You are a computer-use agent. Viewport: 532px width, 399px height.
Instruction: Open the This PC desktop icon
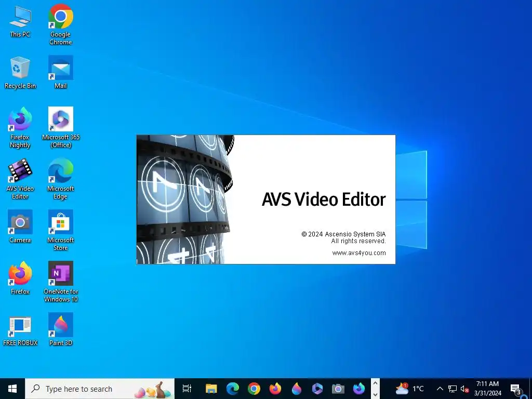pos(20,21)
